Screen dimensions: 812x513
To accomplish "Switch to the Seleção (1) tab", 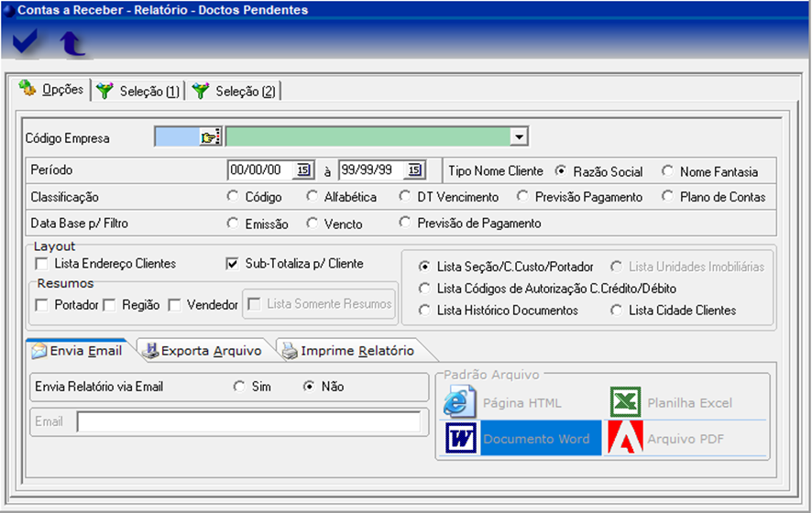I will 140,92.
